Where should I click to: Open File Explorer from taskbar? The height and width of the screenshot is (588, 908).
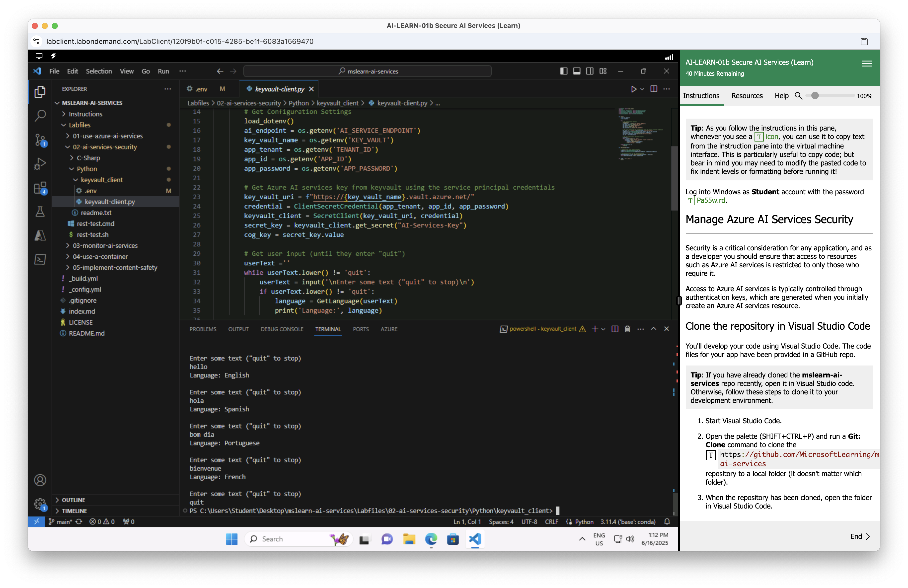pos(409,539)
